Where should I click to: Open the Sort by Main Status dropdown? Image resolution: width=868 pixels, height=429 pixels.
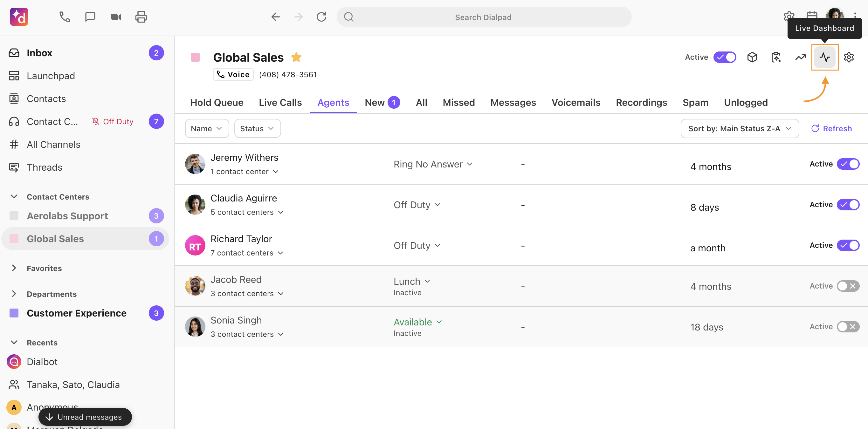pyautogui.click(x=739, y=129)
